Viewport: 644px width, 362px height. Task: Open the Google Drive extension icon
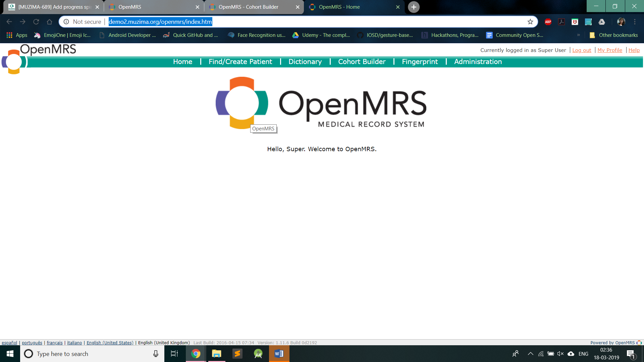(x=602, y=22)
